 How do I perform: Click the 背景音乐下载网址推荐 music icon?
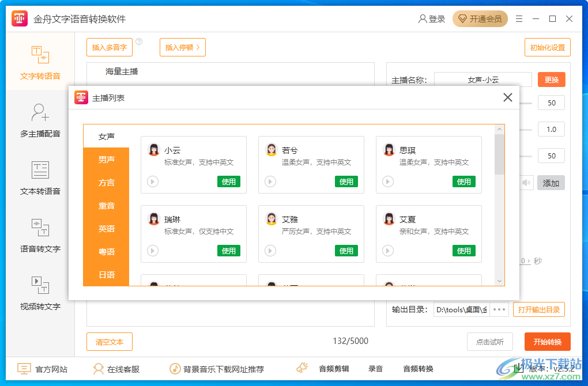(176, 368)
